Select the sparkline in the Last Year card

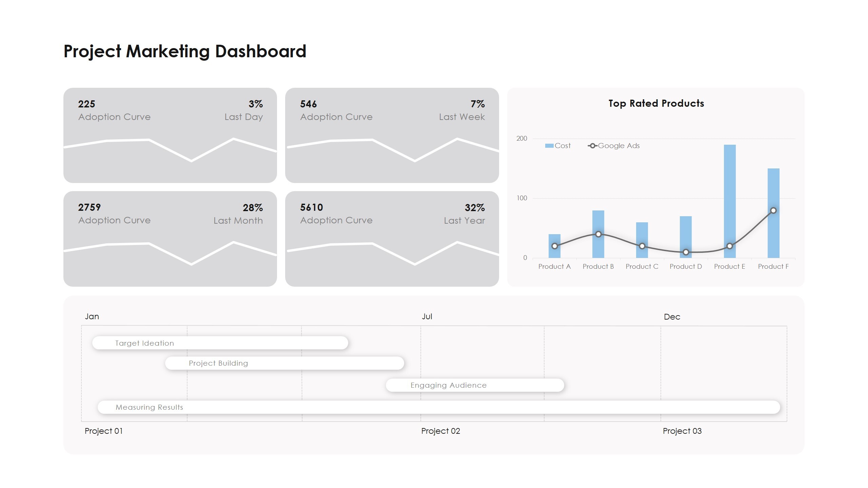393,253
